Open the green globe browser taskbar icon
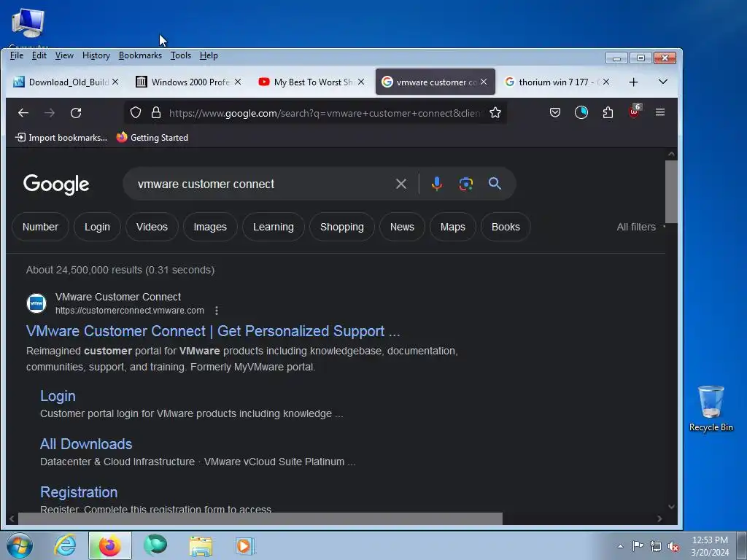 click(155, 545)
